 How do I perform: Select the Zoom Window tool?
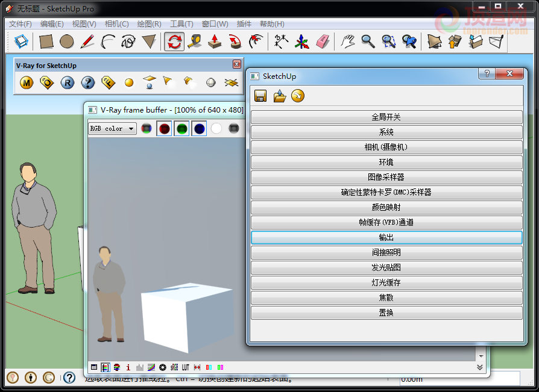389,42
